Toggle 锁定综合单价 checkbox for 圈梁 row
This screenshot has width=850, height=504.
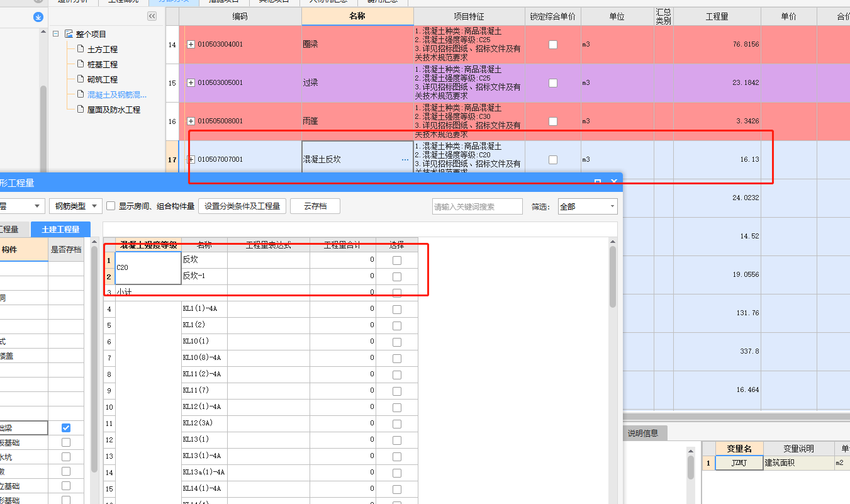(552, 45)
